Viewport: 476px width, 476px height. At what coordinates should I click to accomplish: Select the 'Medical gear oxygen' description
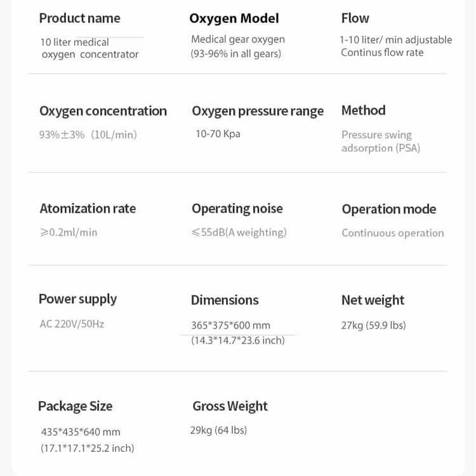click(x=238, y=39)
